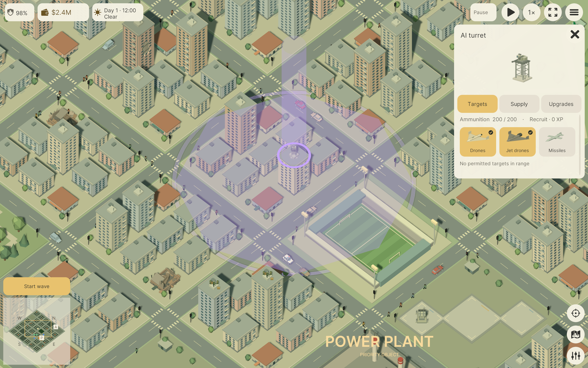Click the AI turret panel title
Screen dimensions: 588x368
(473, 36)
